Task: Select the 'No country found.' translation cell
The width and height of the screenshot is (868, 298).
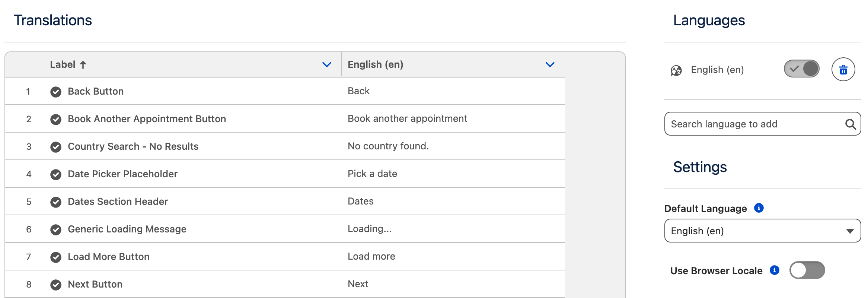Action: pos(453,146)
